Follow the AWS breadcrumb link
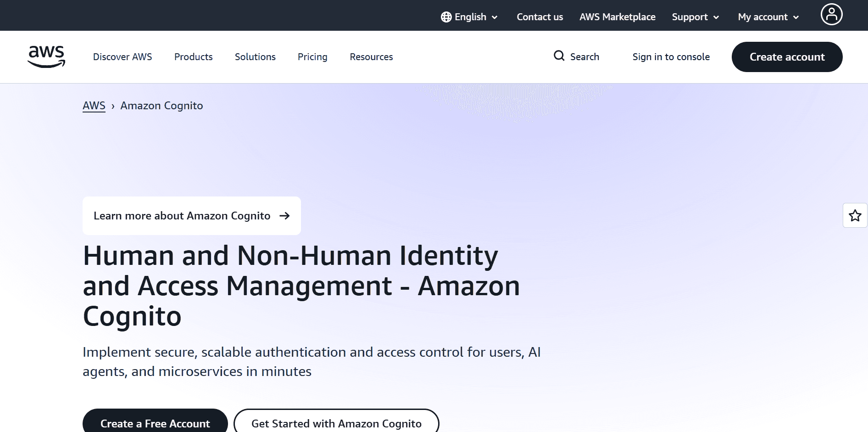The height and width of the screenshot is (432, 868). 94,106
